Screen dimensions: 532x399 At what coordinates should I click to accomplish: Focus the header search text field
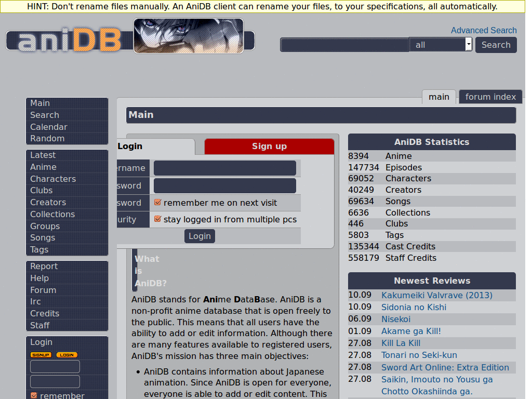click(x=344, y=45)
